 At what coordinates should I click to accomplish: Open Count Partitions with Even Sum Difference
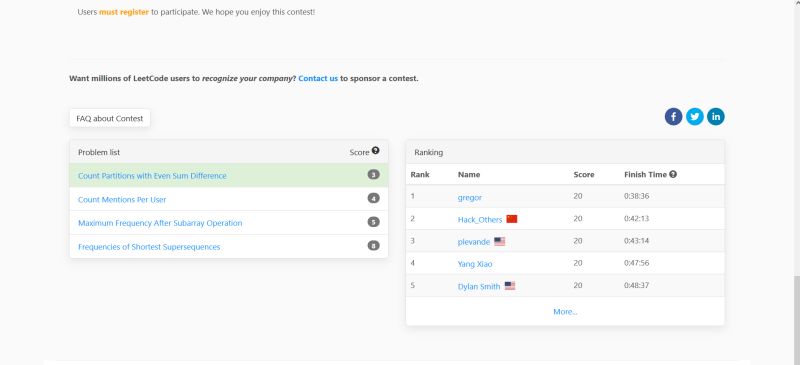point(152,176)
